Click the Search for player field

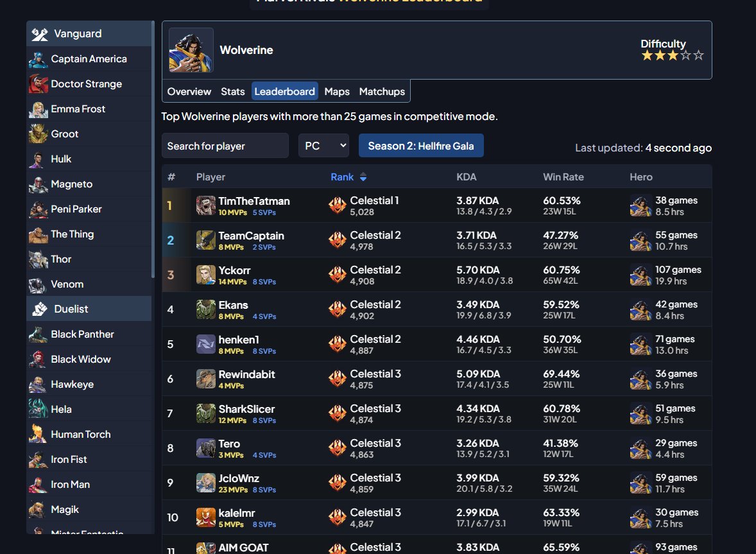pos(225,146)
